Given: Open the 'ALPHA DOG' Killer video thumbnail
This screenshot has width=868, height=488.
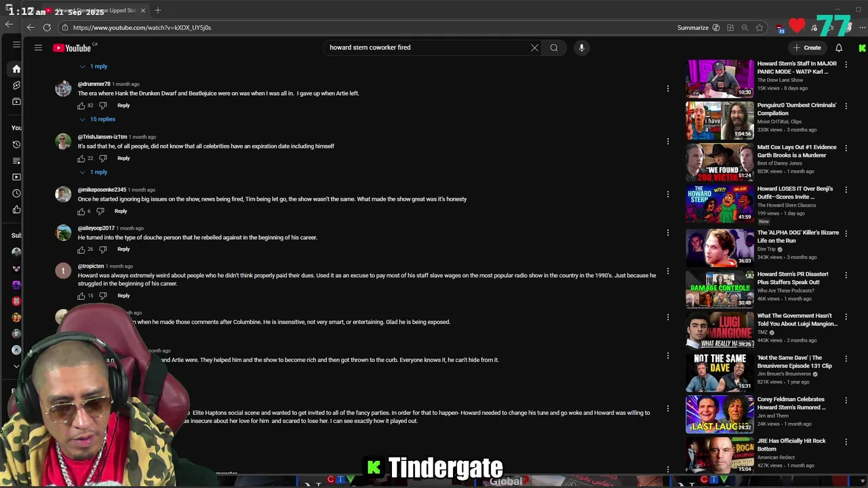Looking at the screenshot, I should (x=719, y=247).
